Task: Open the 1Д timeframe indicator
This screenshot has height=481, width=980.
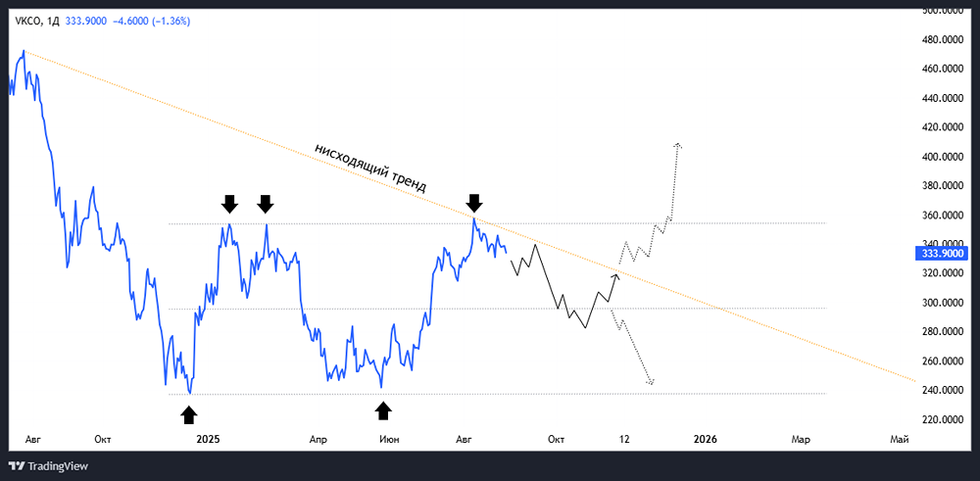Action: 53,22
